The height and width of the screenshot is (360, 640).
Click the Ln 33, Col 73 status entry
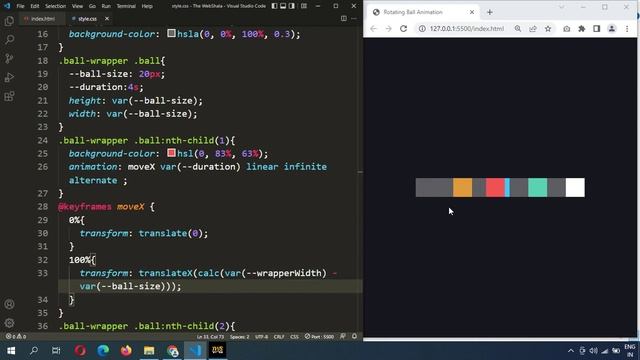click(210, 337)
